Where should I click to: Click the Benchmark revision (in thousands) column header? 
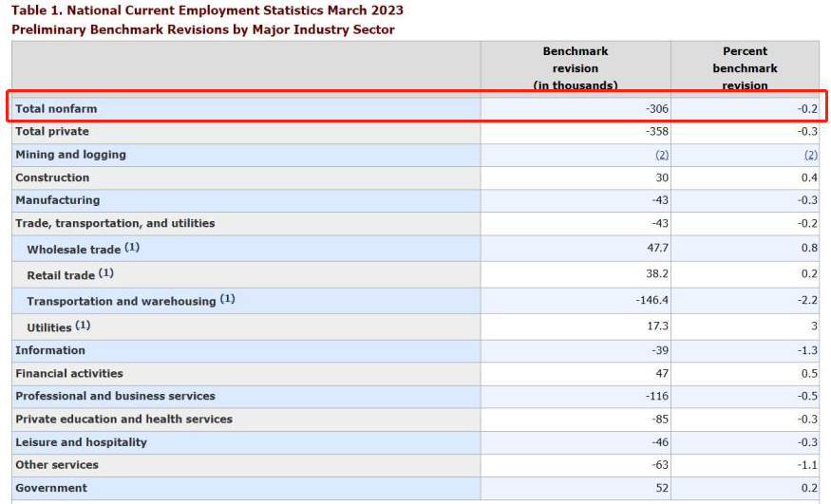575,68
